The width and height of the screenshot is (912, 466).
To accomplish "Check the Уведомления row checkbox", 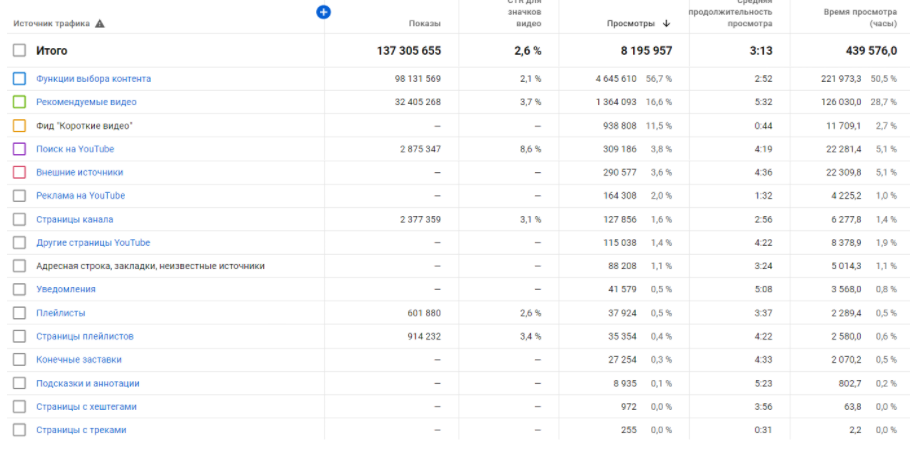I will coord(19,289).
